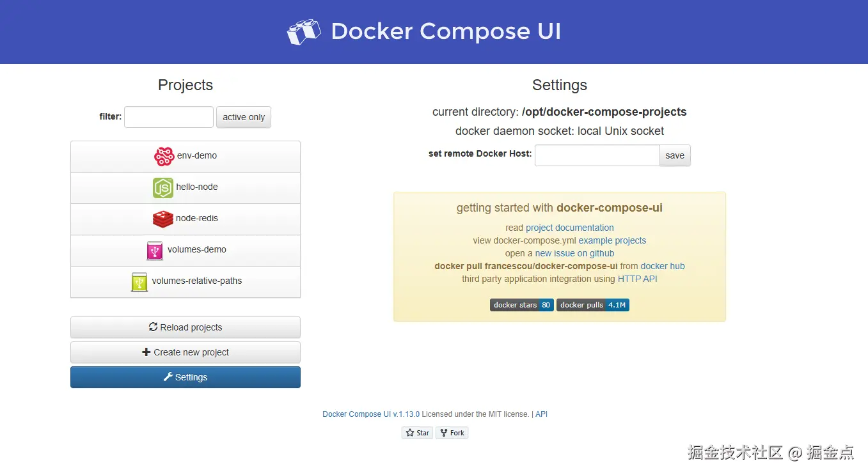Click the projects filter text field
This screenshot has width=868, height=475.
[169, 117]
